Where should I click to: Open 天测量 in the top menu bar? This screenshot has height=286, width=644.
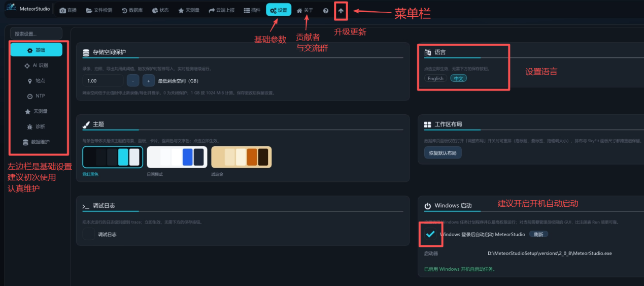(188, 10)
